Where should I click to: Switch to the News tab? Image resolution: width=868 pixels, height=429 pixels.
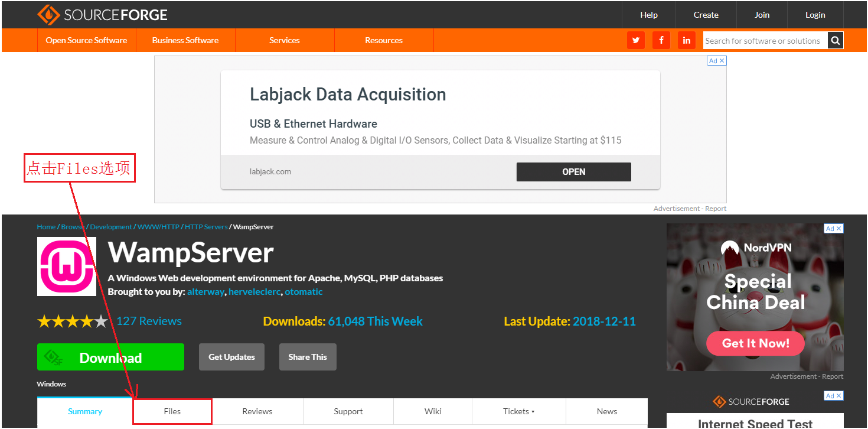coord(607,411)
